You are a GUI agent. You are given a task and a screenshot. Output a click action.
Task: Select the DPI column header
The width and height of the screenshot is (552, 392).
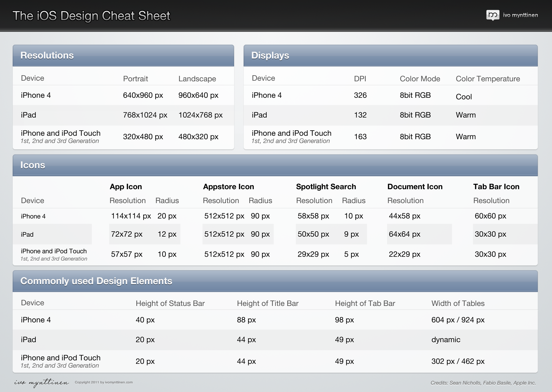[x=360, y=79]
